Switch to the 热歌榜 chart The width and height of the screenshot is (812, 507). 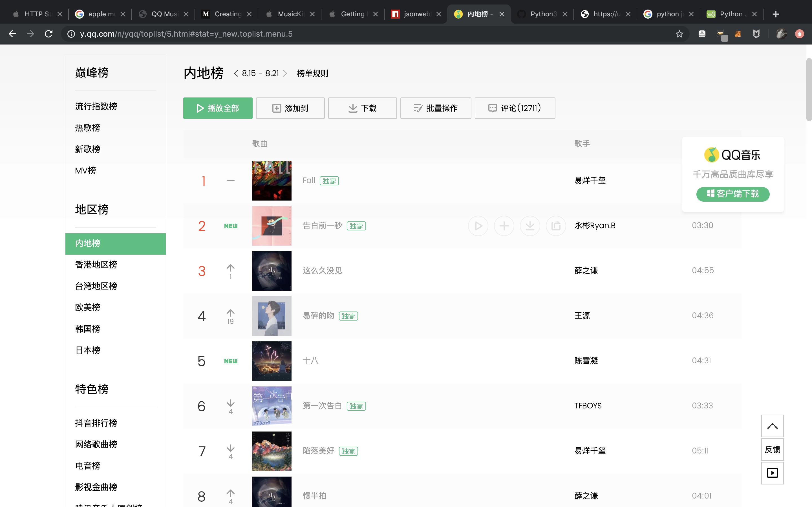coord(88,128)
